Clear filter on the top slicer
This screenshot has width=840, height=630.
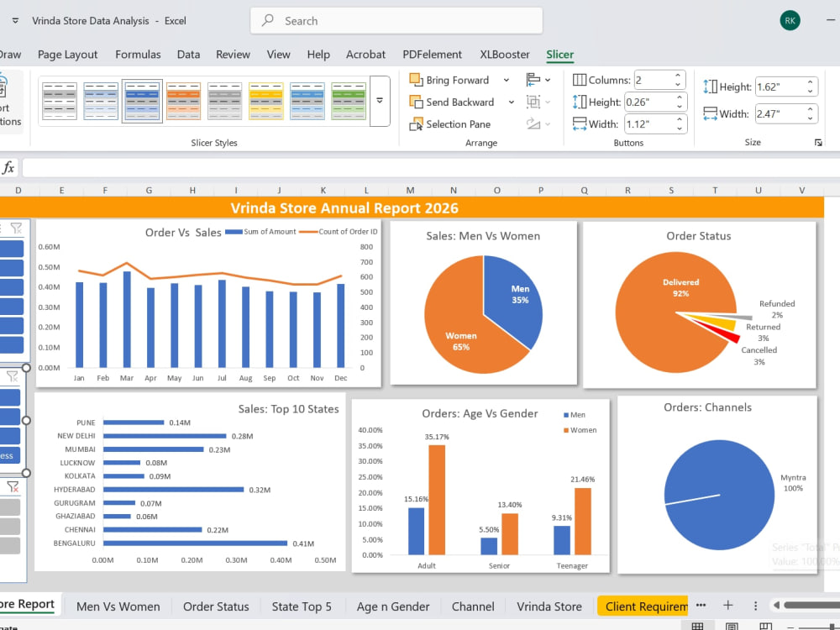16,228
